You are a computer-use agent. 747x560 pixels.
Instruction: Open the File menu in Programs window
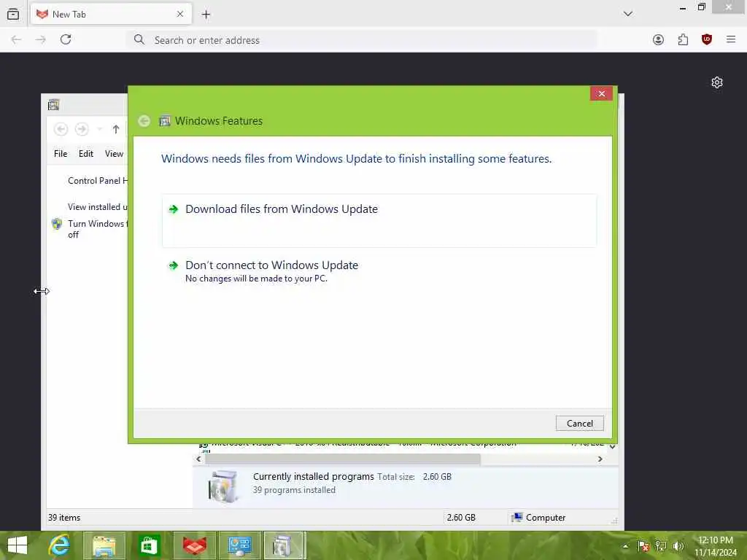click(61, 153)
